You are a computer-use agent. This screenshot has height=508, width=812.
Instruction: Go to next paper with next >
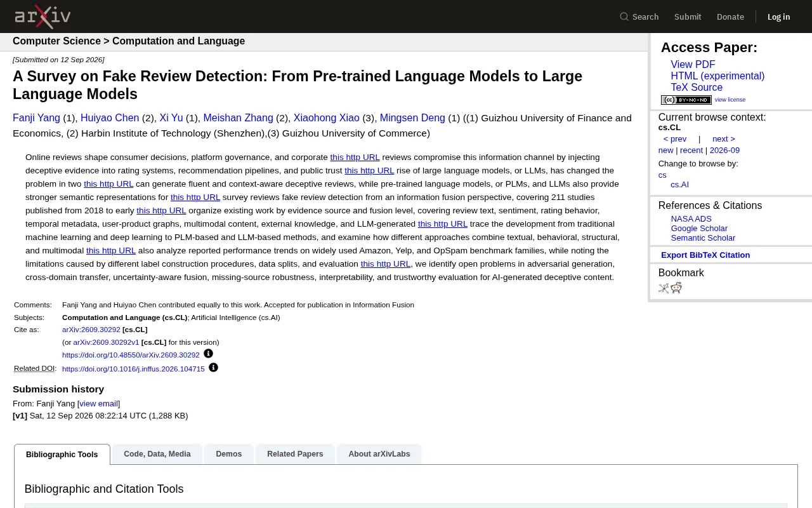click(724, 139)
